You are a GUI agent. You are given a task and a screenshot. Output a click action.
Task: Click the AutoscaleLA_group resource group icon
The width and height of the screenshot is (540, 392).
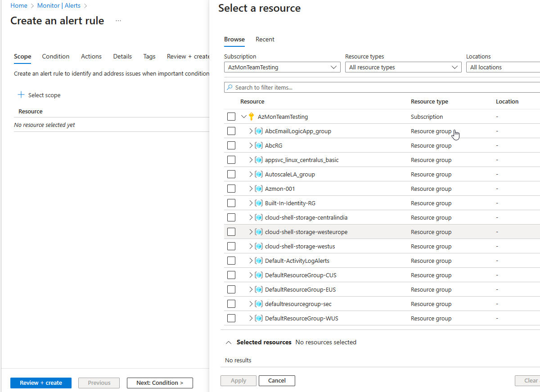(x=259, y=174)
